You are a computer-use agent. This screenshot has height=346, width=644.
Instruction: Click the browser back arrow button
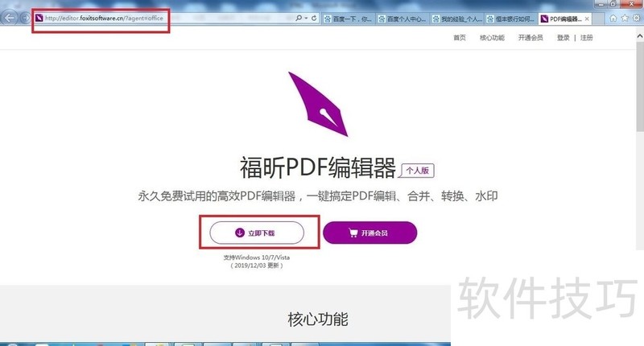(x=10, y=18)
